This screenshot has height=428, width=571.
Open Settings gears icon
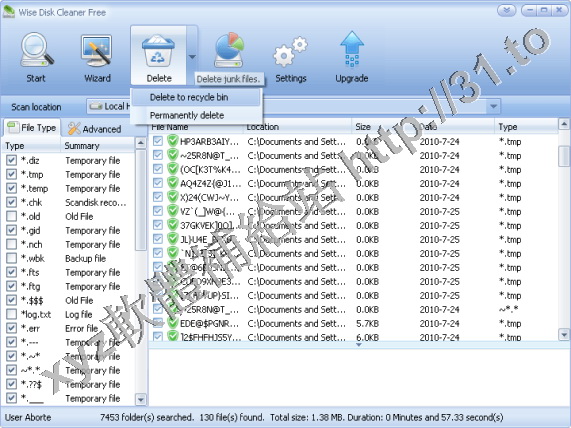(290, 52)
